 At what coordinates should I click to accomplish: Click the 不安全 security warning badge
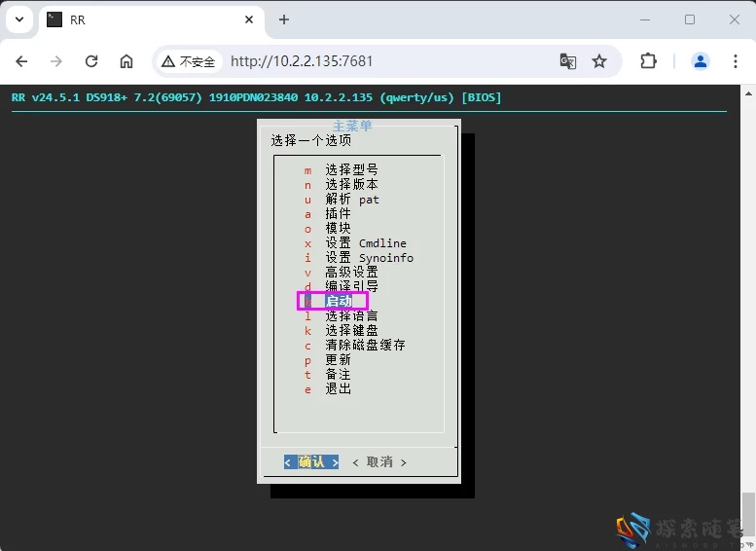coord(189,61)
